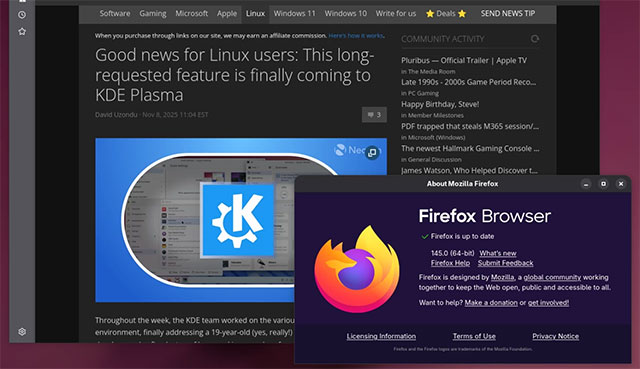Open "Pluribus — Official Trailer | Apple TV" topic

(464, 60)
